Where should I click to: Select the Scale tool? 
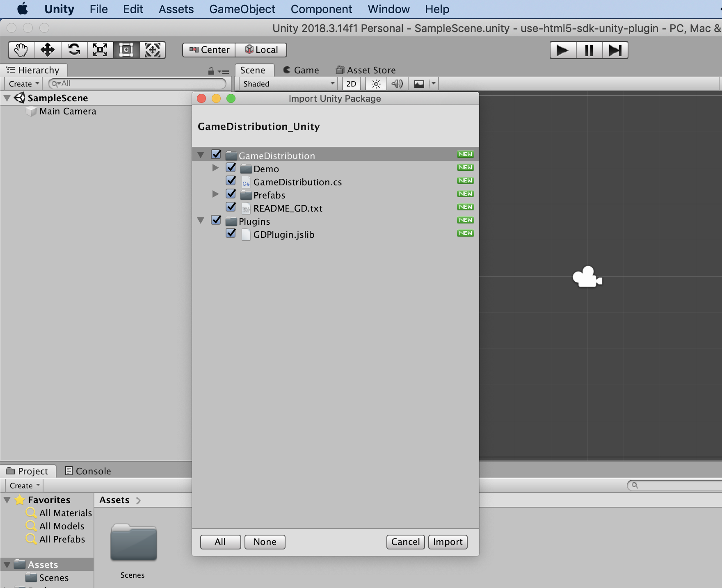[100, 50]
